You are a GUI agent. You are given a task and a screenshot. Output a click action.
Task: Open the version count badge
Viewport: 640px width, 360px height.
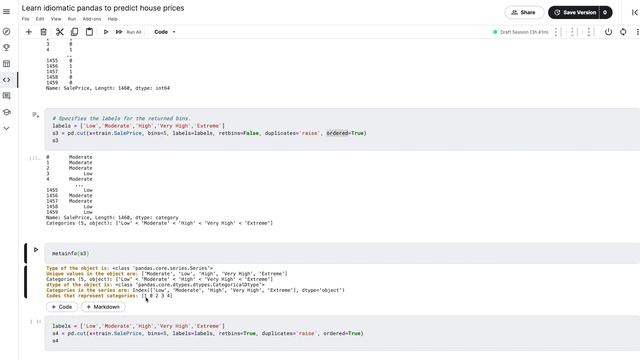click(x=605, y=12)
